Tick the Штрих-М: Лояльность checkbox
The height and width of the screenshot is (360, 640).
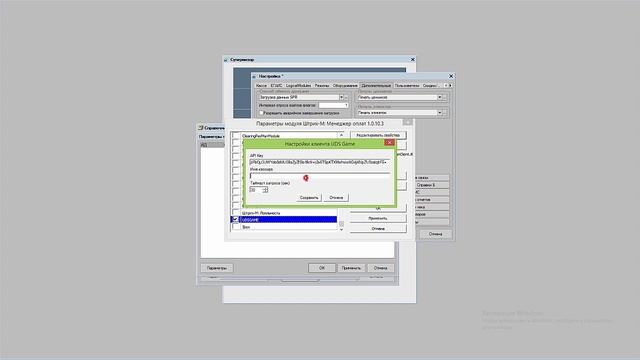point(235,213)
